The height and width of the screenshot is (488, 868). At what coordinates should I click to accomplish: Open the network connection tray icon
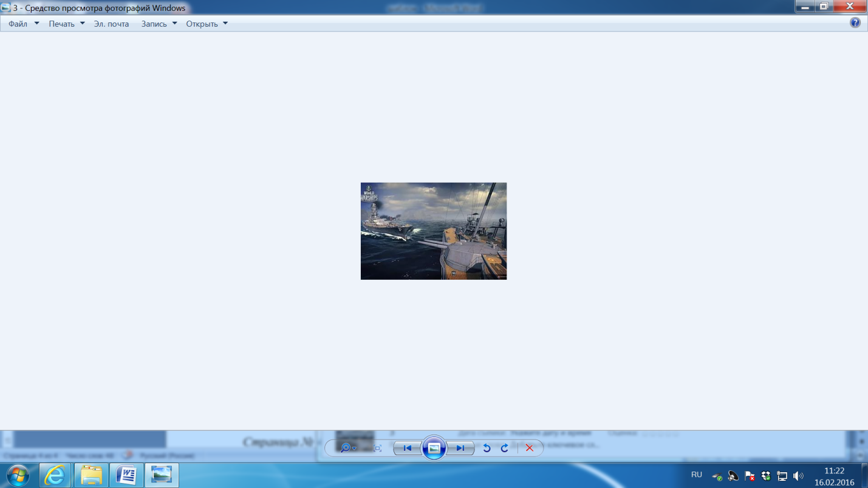[x=782, y=476]
